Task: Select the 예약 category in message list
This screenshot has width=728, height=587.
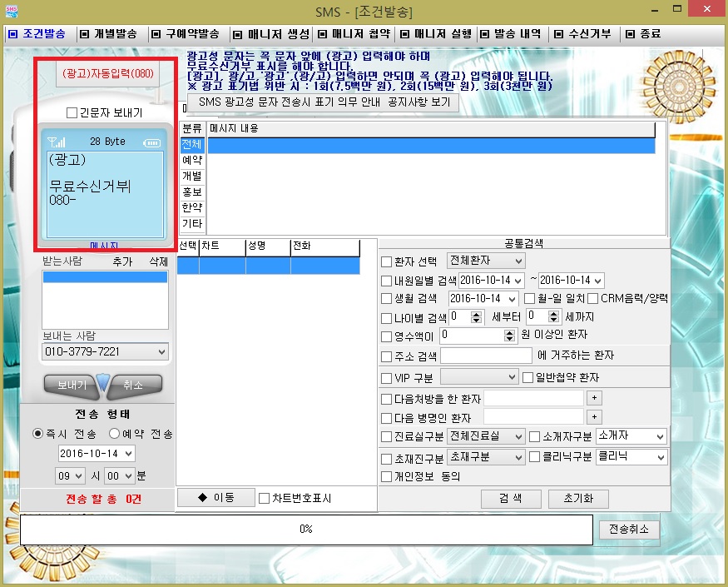Action: pyautogui.click(x=191, y=160)
